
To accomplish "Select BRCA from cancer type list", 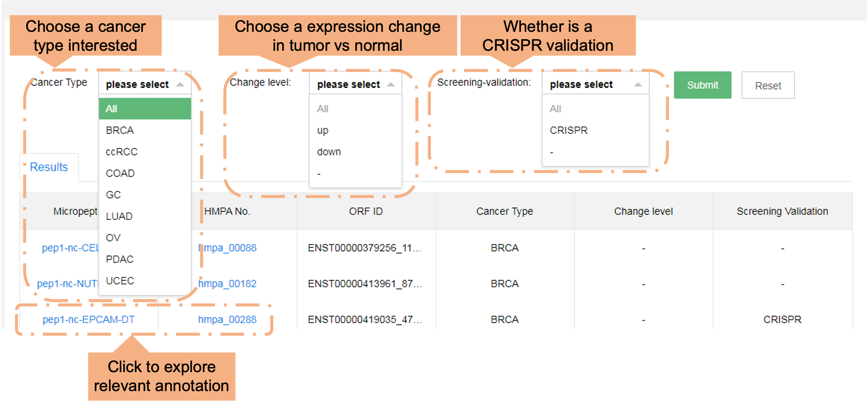I will [120, 130].
